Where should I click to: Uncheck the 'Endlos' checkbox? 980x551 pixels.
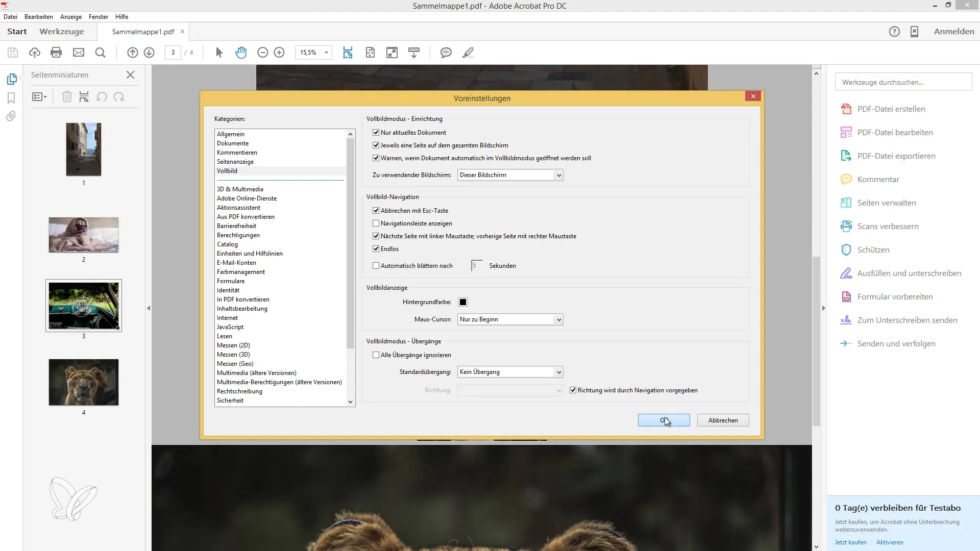click(x=376, y=249)
